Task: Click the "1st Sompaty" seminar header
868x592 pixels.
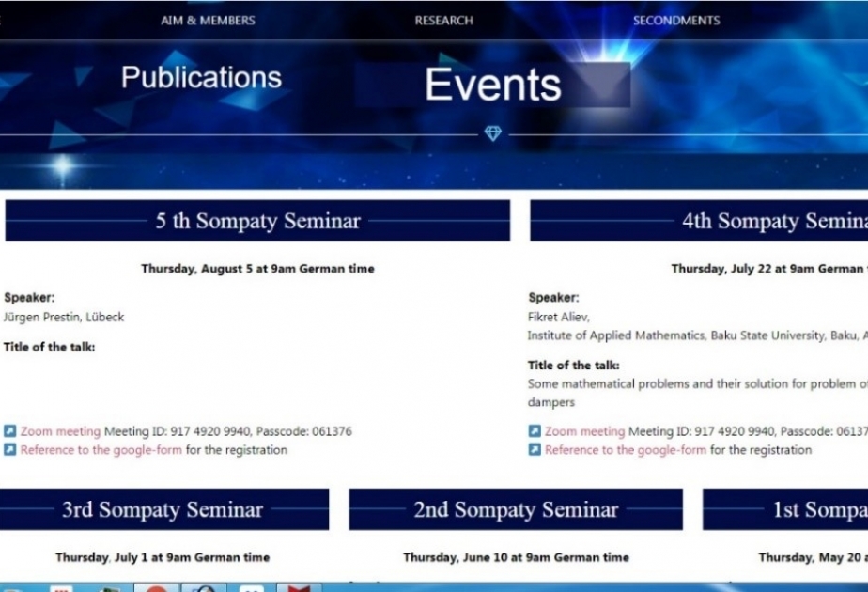Action: pos(785,509)
